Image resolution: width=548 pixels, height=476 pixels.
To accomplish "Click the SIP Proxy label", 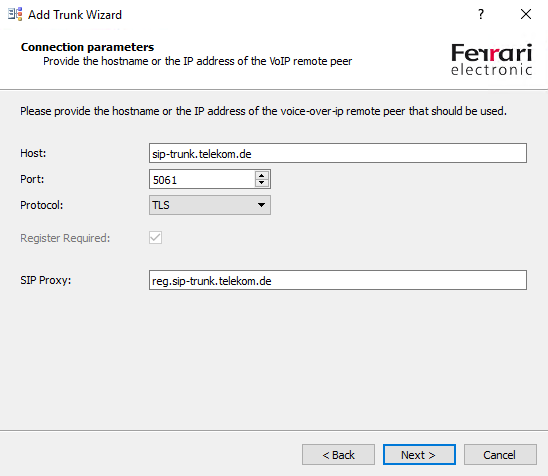I will tap(45, 280).
